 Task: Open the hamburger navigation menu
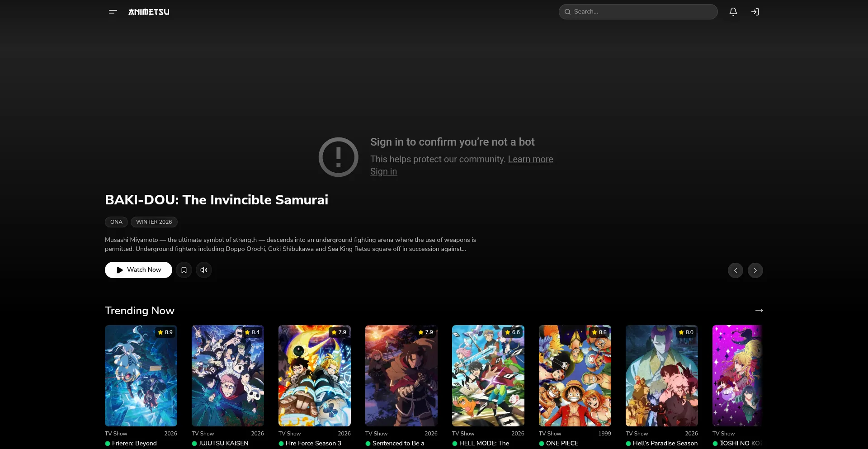pyautogui.click(x=113, y=12)
